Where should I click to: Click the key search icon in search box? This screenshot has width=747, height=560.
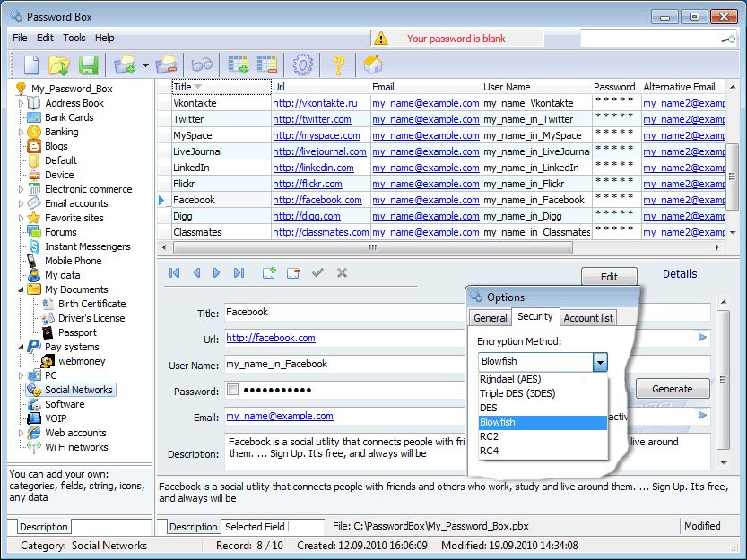728,39
